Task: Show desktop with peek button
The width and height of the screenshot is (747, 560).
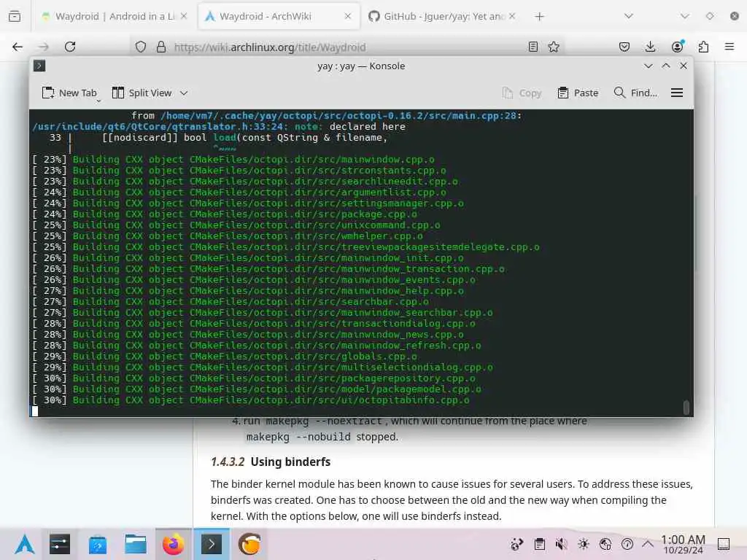Action: coord(724,544)
